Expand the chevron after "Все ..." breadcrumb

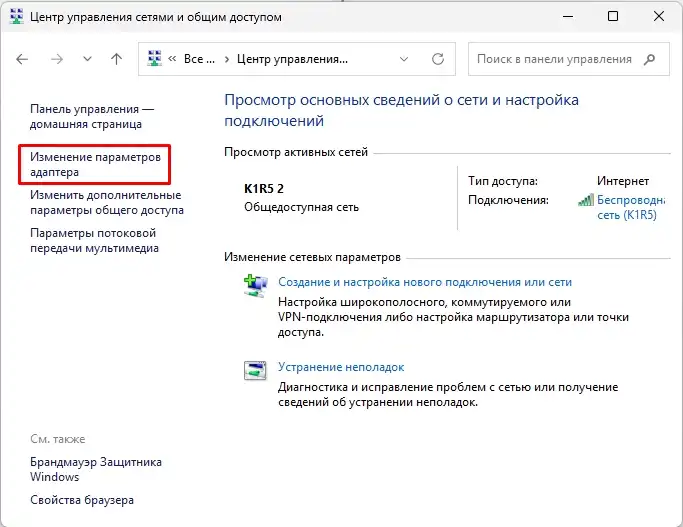(x=227, y=59)
